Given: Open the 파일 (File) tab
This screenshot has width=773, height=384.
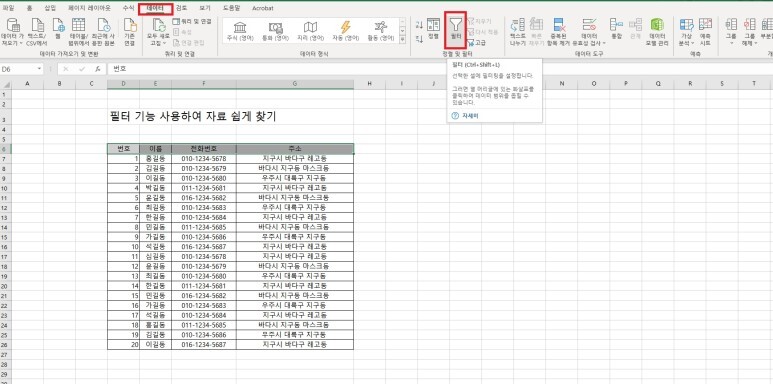Looking at the screenshot, I should (x=8, y=8).
